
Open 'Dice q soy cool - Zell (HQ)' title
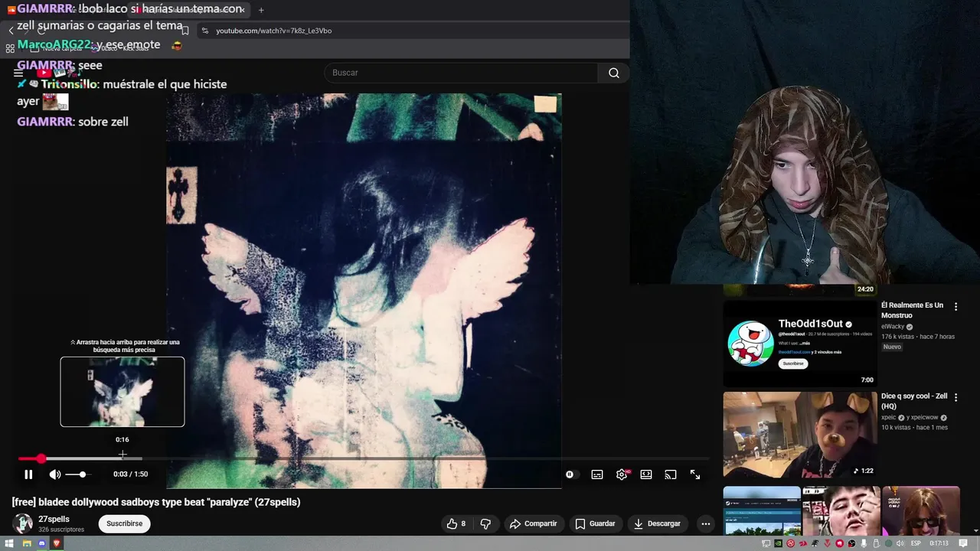coord(914,401)
